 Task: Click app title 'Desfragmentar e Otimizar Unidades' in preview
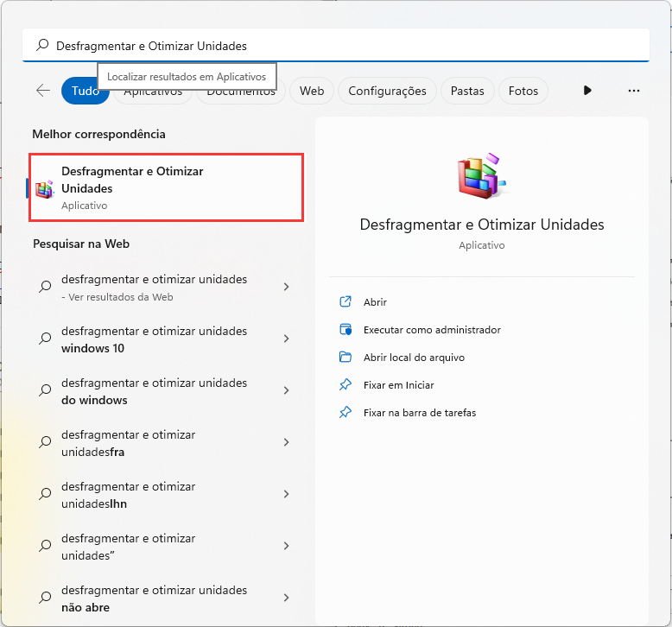[x=482, y=225]
